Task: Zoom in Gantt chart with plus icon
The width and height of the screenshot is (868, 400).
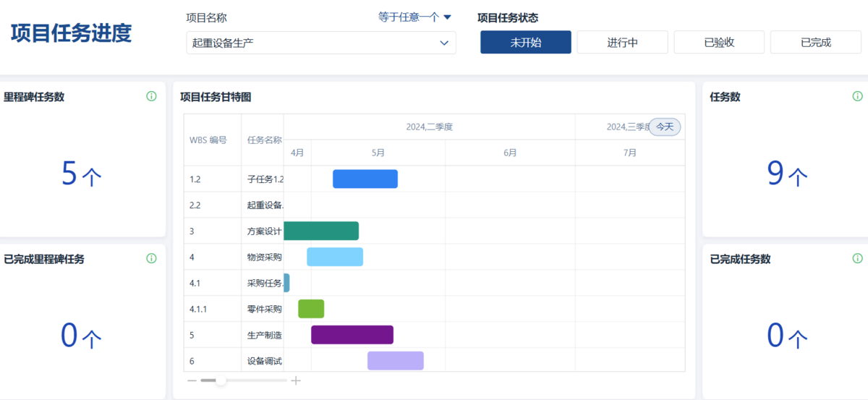Action: 296,380
